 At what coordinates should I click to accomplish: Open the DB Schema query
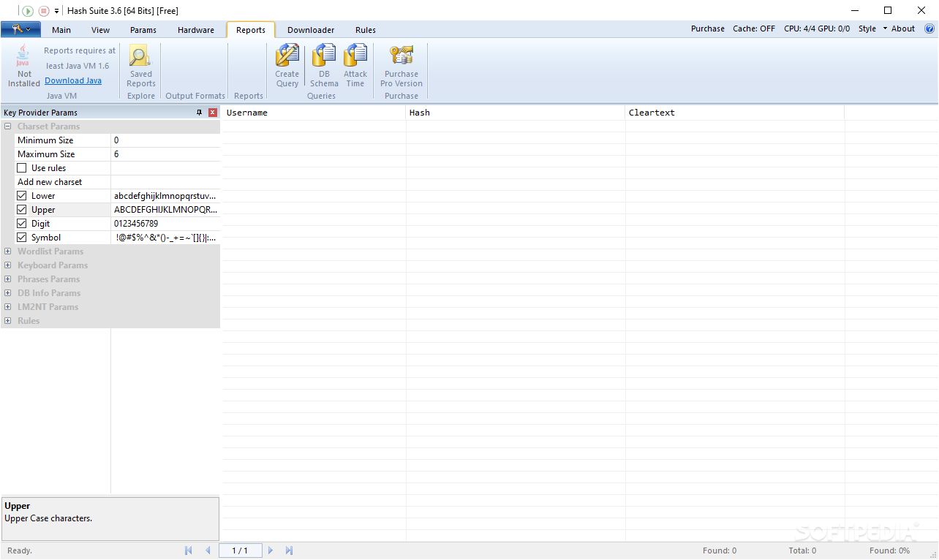324,66
